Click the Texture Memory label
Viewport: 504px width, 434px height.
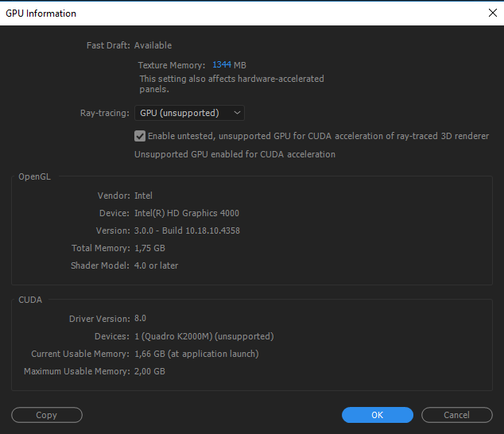pyautogui.click(x=172, y=65)
